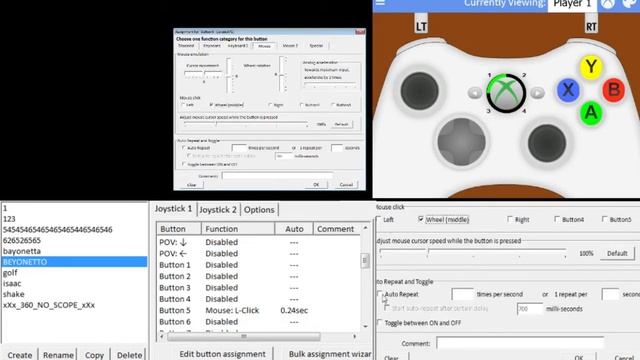Screen dimensions: 640x360
Task: Select Special tab in small assignment dialog
Action: (316, 46)
